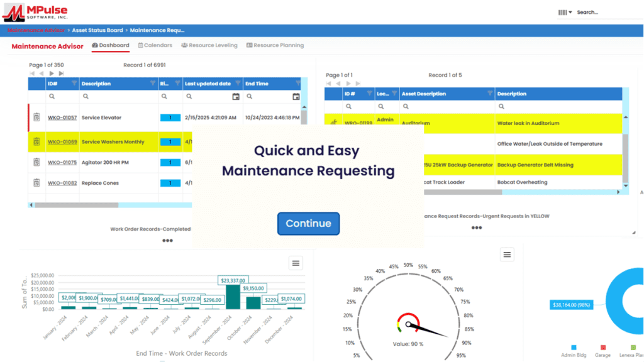Viewport: 644px width, 362px height.
Task: Click the clipboard icon for Service Elevator row
Action: coord(36,118)
